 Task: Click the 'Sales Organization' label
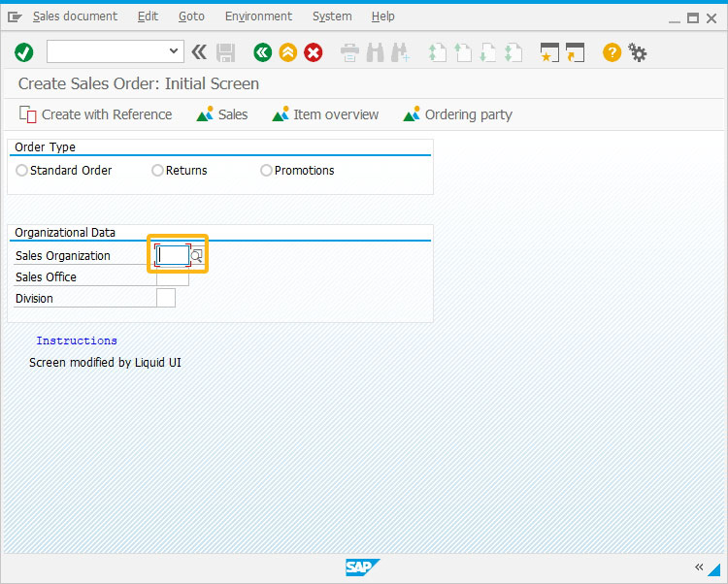click(63, 255)
